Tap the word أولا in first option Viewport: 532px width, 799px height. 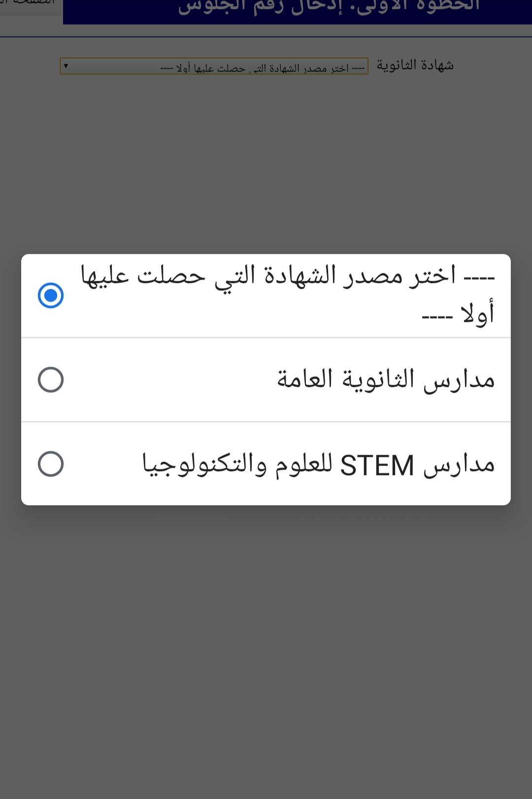point(477,314)
